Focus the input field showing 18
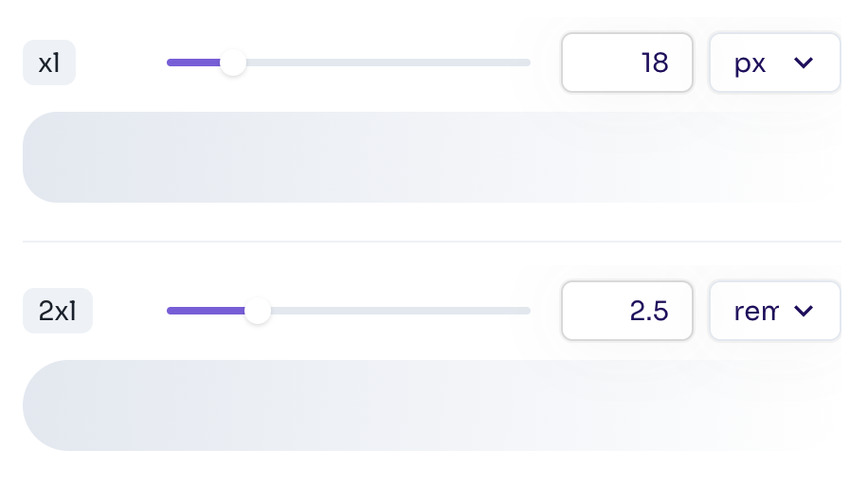Viewport: 868px width, 485px height. (626, 63)
